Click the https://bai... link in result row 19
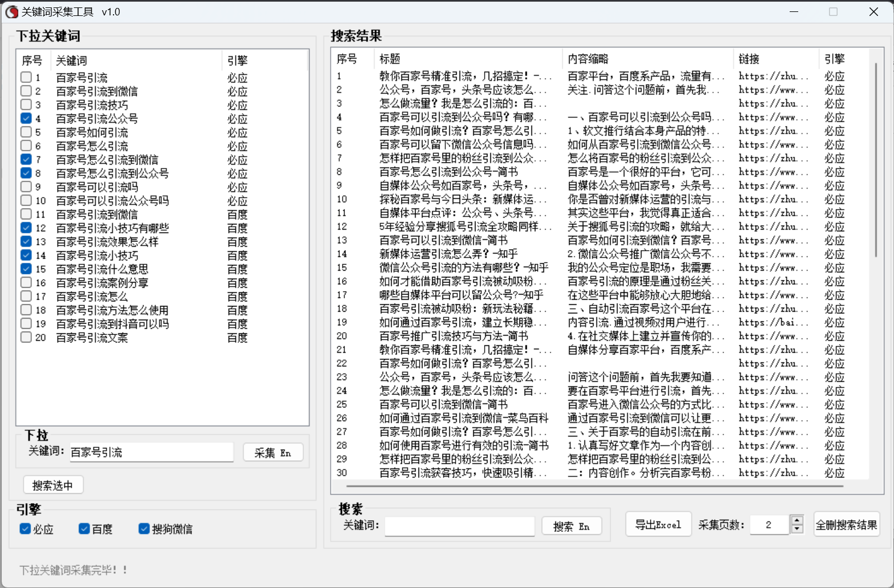The height and width of the screenshot is (588, 894). point(774,322)
